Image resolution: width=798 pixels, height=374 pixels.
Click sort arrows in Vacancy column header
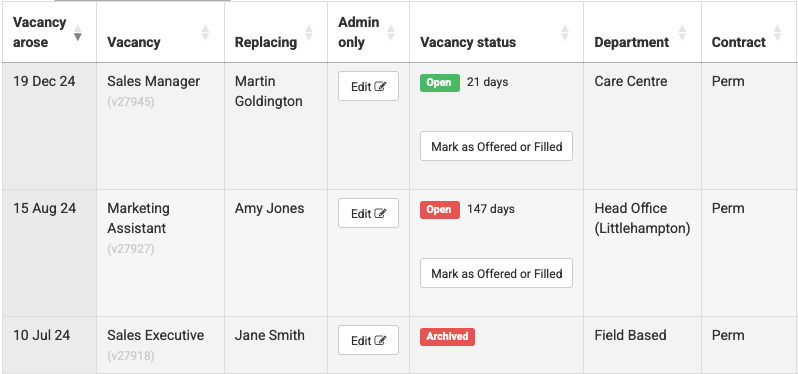[205, 33]
